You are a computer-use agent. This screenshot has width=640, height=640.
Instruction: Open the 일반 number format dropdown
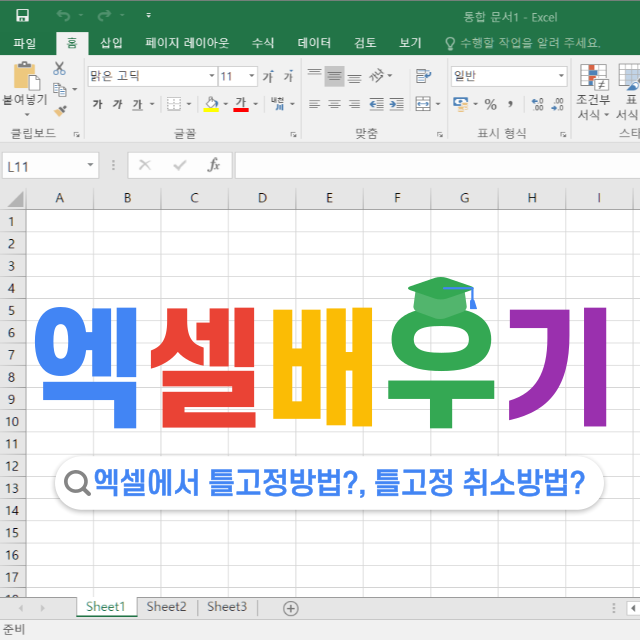[561, 76]
